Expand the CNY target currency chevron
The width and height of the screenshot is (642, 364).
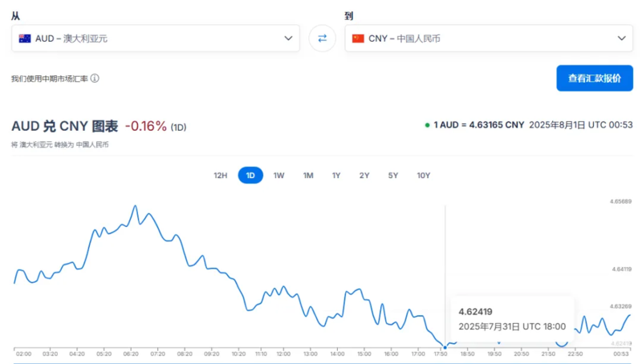[621, 38]
